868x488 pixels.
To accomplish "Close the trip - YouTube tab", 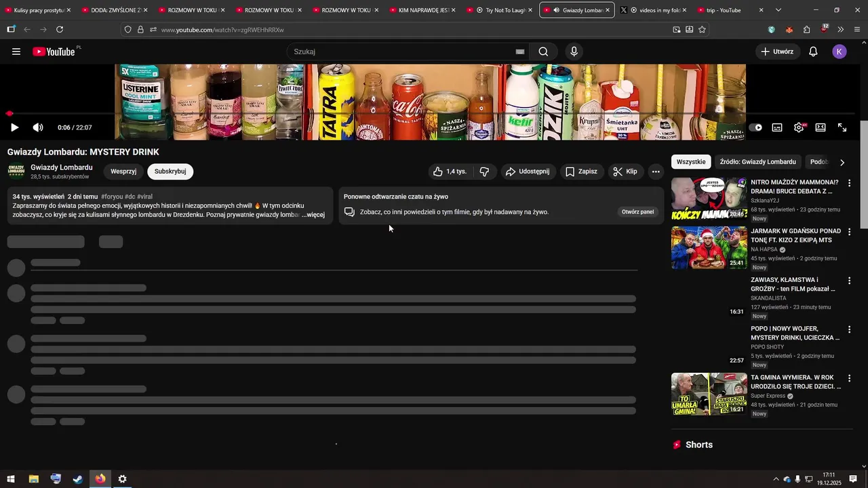I will tap(761, 10).
